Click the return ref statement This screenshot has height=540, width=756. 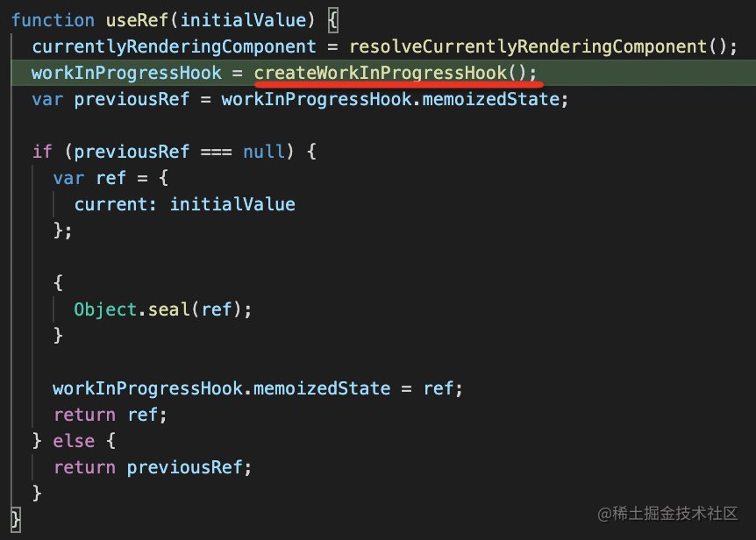pos(110,415)
